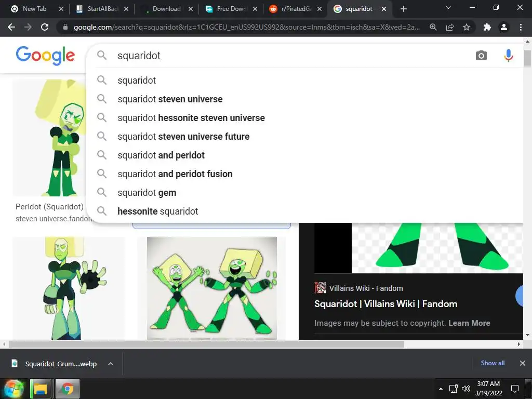This screenshot has width=532, height=399.
Task: Close the New Tab tab
Action: tap(61, 9)
